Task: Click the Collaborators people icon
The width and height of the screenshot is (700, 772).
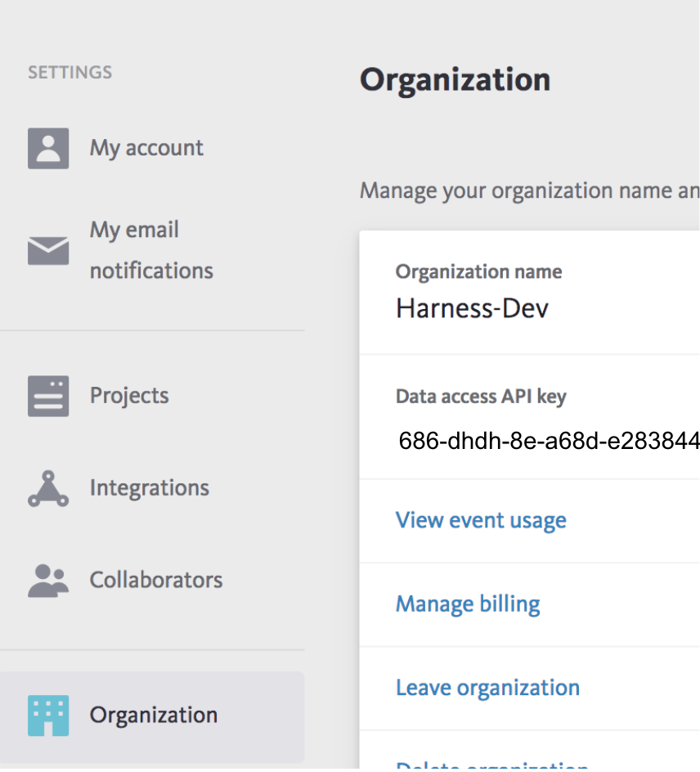Action: (48, 581)
